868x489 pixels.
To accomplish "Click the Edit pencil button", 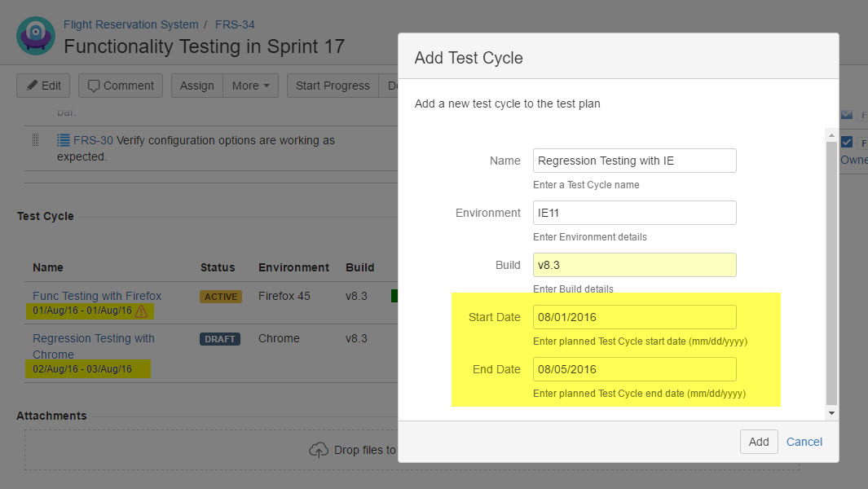I will (43, 86).
